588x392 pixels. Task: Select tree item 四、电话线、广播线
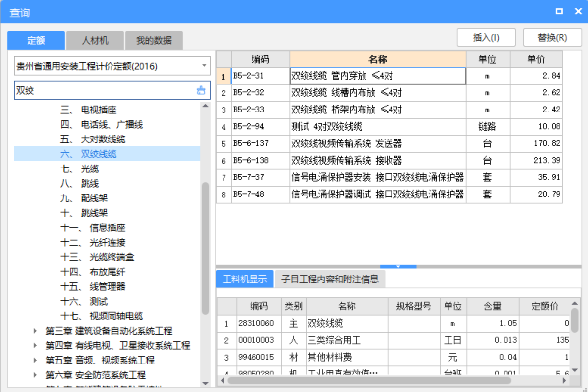pos(102,125)
